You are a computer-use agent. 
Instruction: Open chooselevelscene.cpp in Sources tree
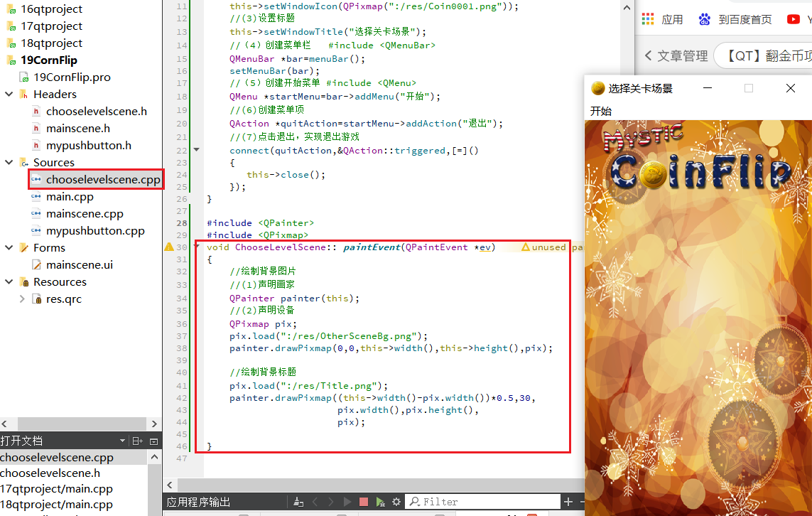point(103,180)
